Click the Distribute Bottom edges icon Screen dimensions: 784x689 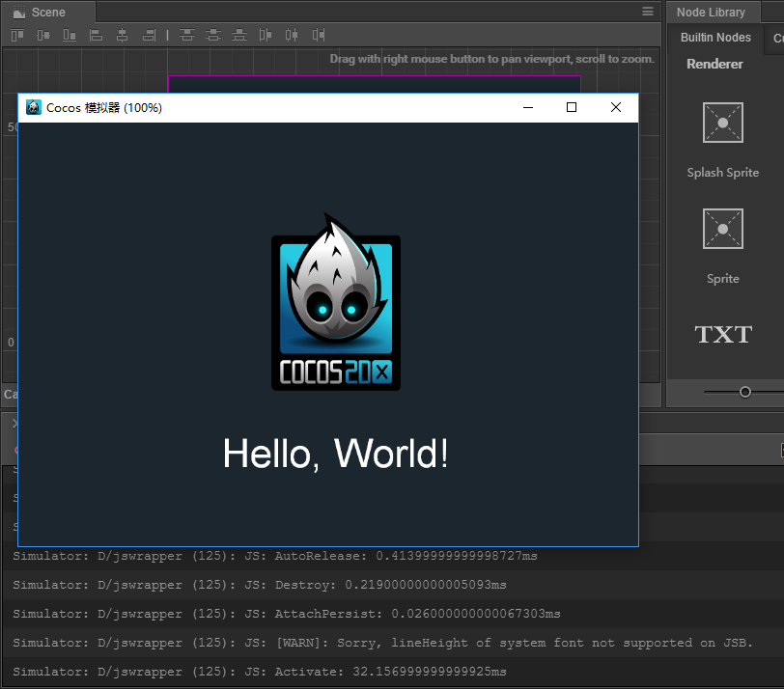coord(239,35)
